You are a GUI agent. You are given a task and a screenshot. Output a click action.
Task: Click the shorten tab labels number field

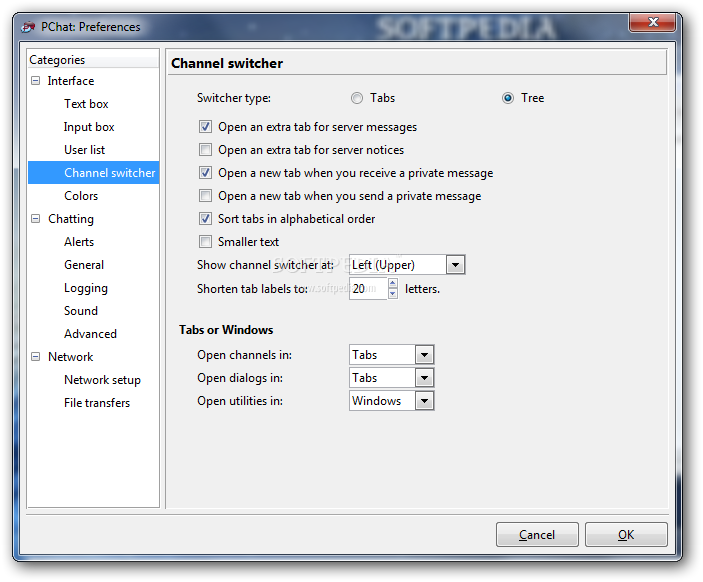(368, 289)
